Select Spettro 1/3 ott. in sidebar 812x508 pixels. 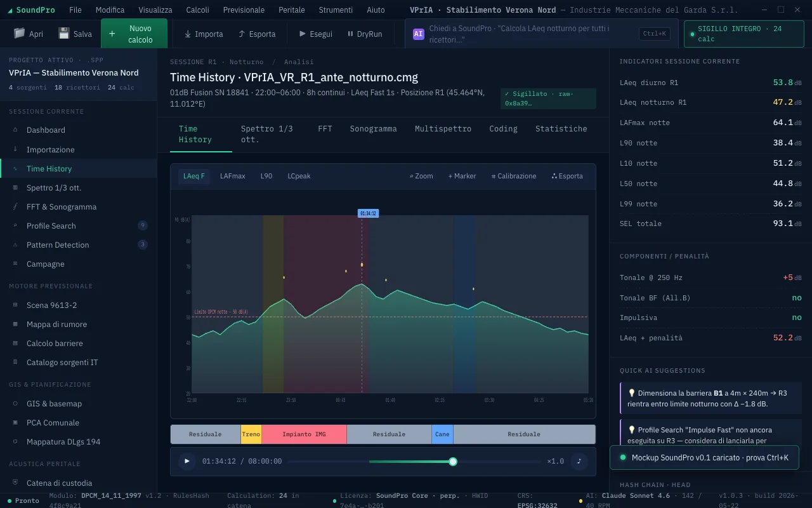[78, 187]
